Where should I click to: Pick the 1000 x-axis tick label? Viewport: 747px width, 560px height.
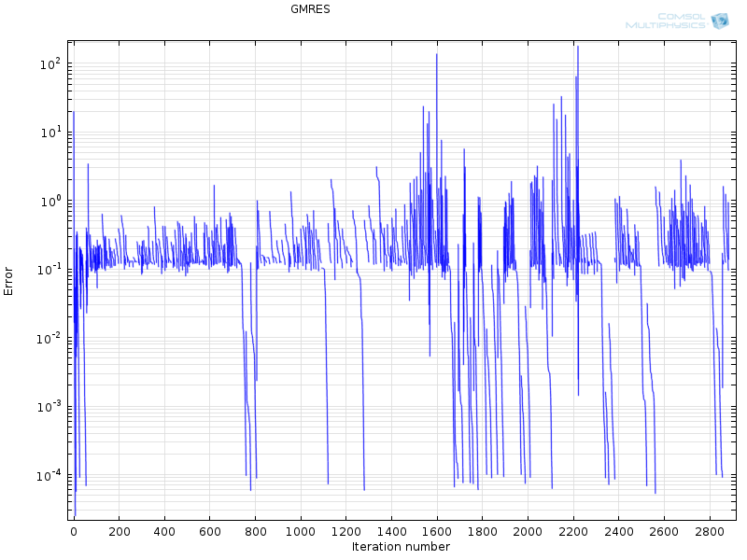click(x=301, y=532)
